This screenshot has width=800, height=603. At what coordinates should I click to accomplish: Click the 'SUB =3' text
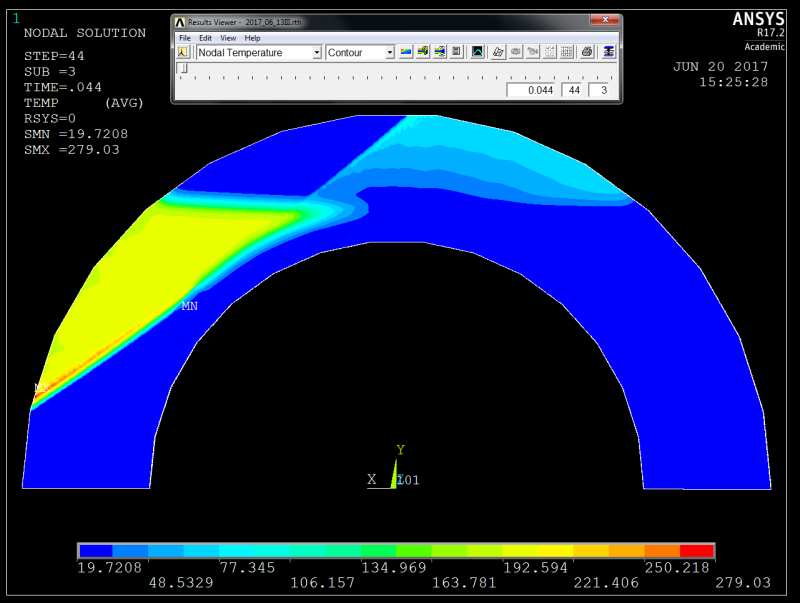click(x=50, y=72)
